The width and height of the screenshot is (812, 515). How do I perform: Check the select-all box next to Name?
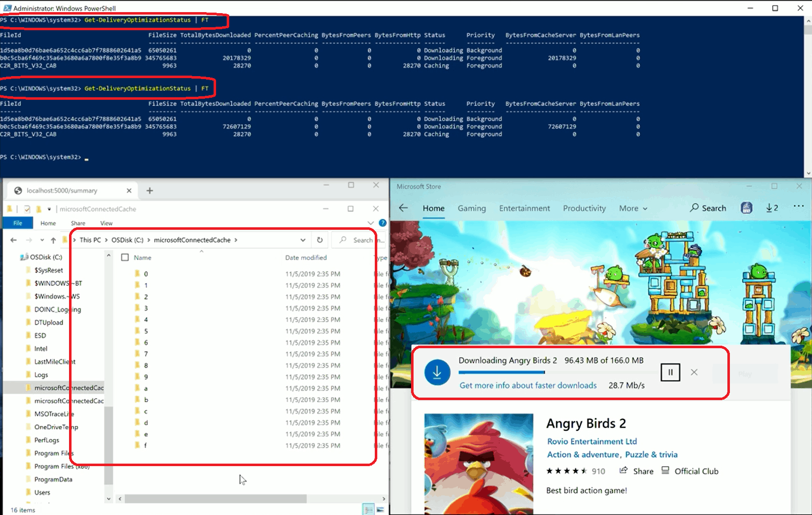pos(124,257)
